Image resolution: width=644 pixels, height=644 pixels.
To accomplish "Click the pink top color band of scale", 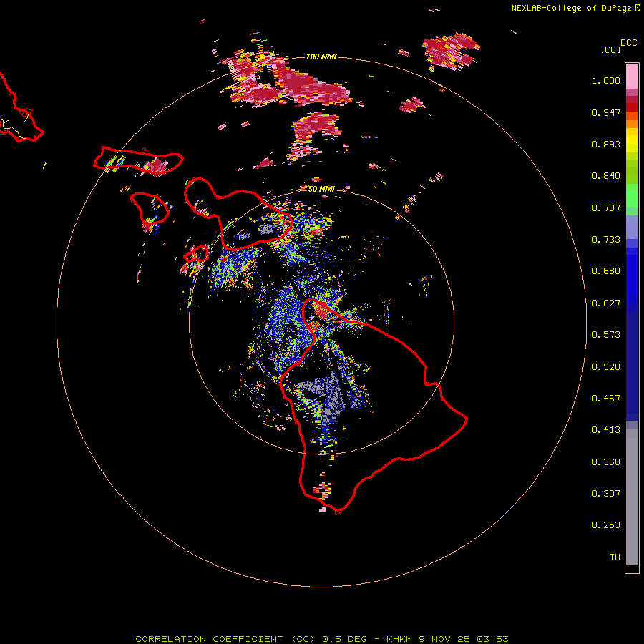I will pos(632,76).
